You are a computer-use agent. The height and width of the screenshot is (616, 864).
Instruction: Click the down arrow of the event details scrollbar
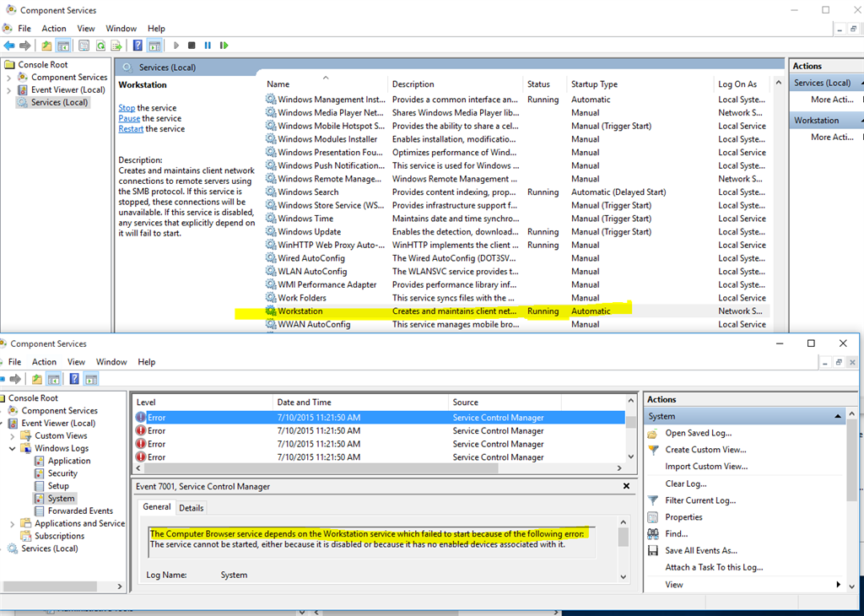(x=624, y=577)
